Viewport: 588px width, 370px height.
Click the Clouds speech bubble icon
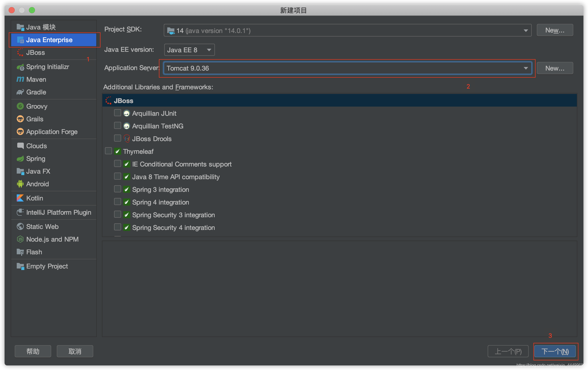[x=20, y=146]
